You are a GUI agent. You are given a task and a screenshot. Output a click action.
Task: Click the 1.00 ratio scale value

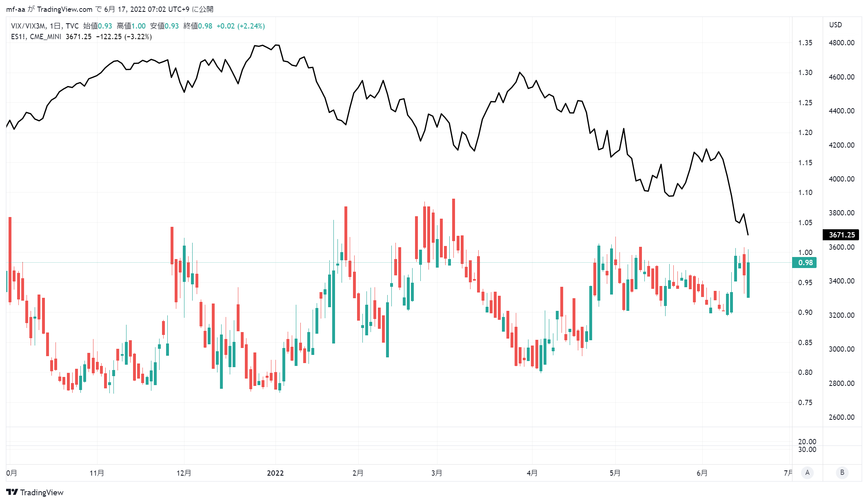point(805,253)
